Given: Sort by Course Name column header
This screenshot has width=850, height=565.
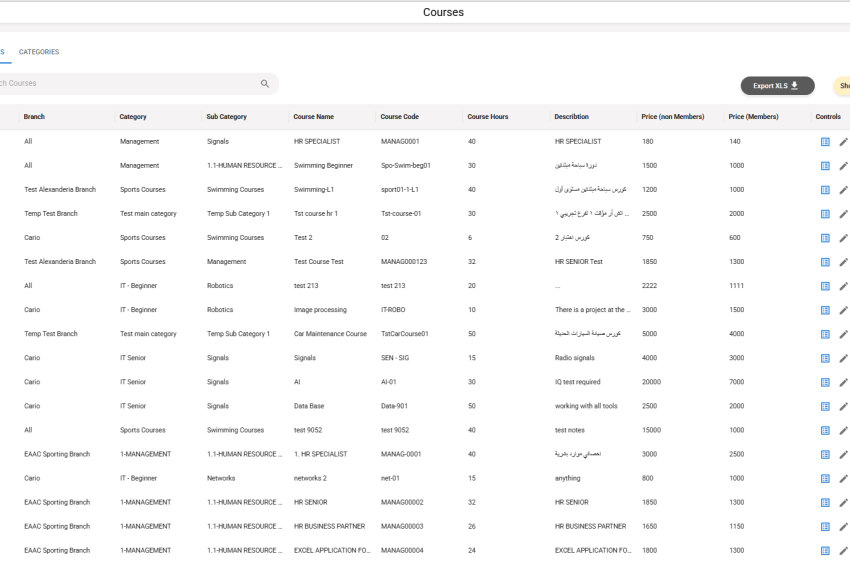Looking at the screenshot, I should click(313, 117).
